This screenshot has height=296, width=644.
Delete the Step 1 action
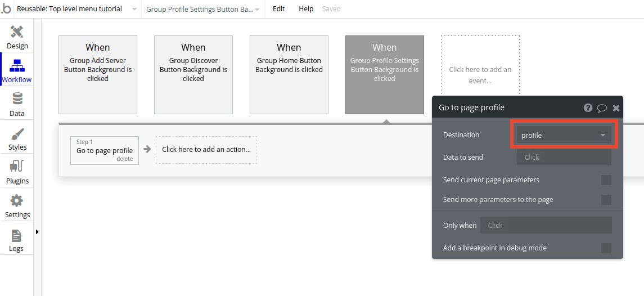pyautogui.click(x=124, y=159)
